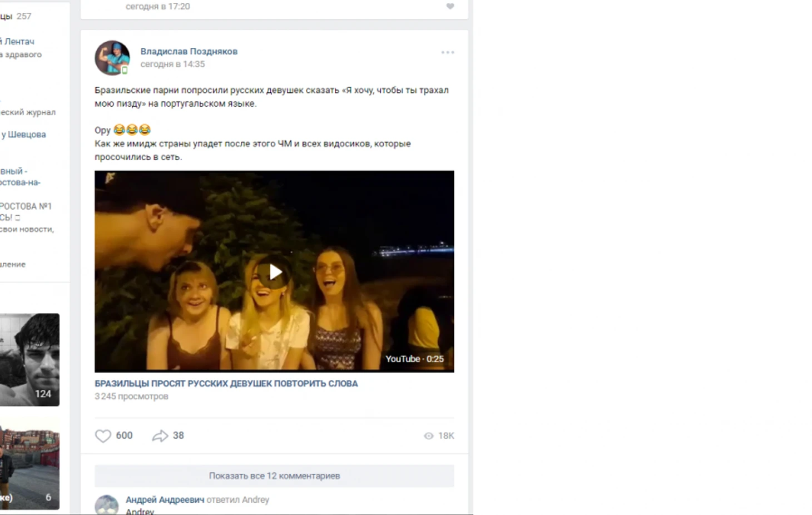This screenshot has height=515, width=812.
Task: Like the post with the heart icon
Action: (103, 435)
